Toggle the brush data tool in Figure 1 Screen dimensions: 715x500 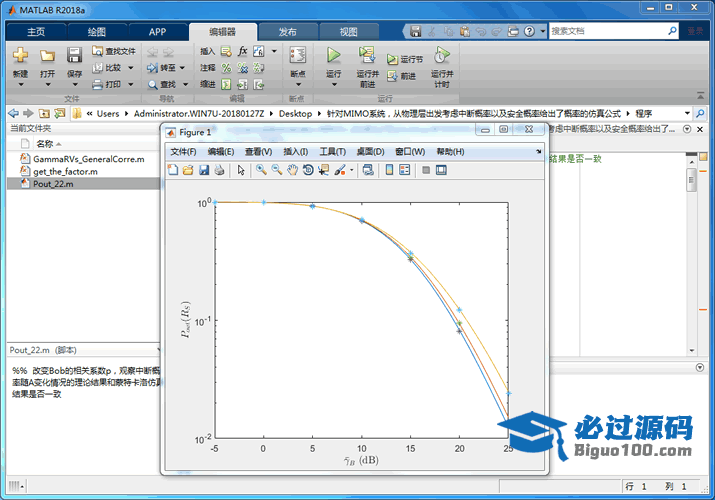pyautogui.click(x=340, y=170)
